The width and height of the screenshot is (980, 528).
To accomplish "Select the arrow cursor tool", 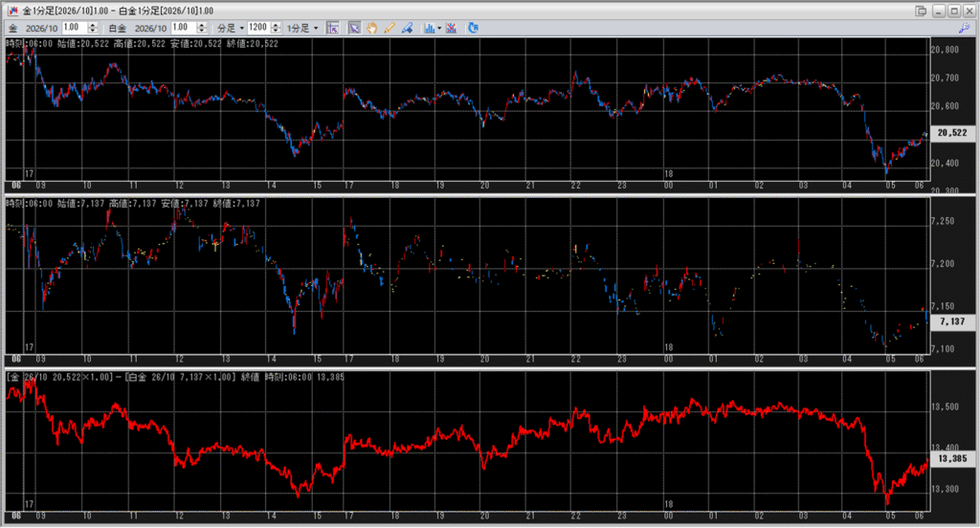I will click(x=353, y=28).
